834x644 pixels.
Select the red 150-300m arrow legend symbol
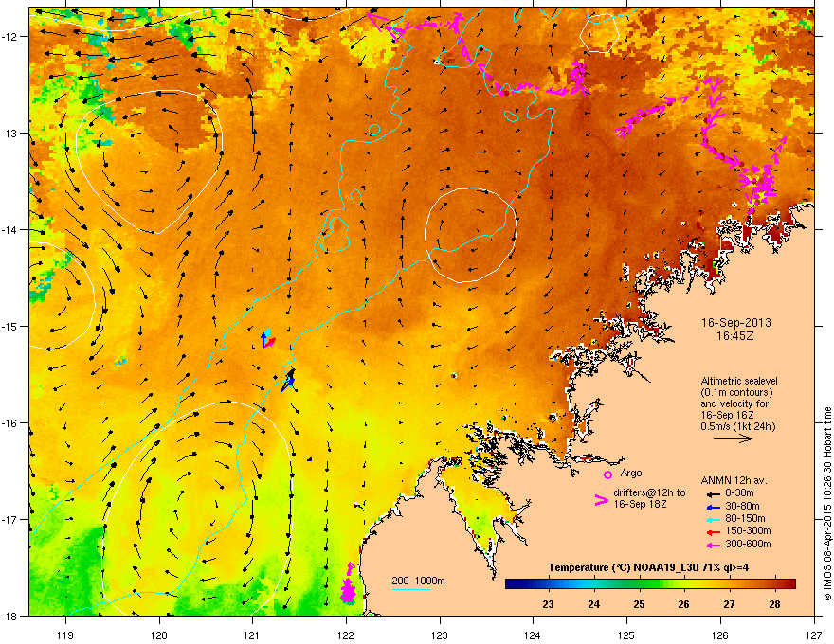713,532
